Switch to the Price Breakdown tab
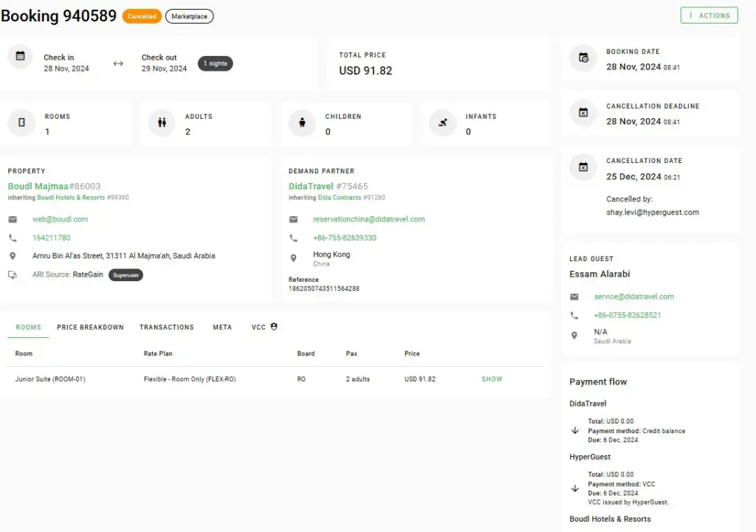This screenshot has height=532, width=756. (90, 327)
